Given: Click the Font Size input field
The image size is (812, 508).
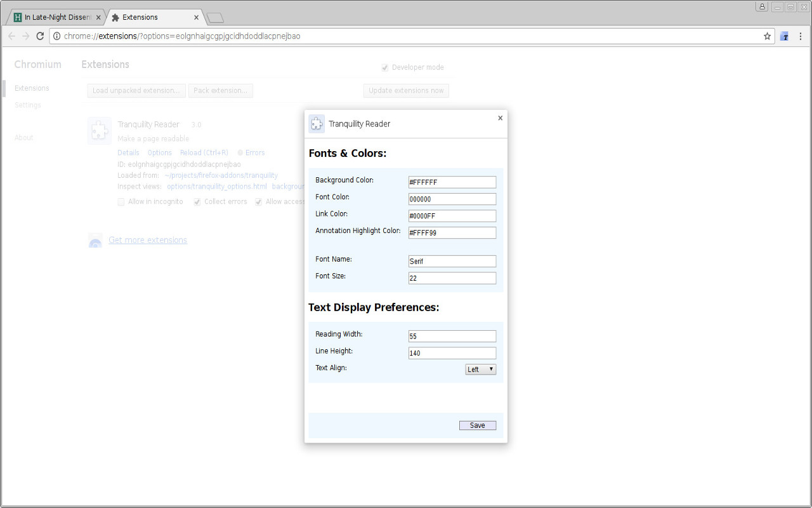Looking at the screenshot, I should click(452, 278).
